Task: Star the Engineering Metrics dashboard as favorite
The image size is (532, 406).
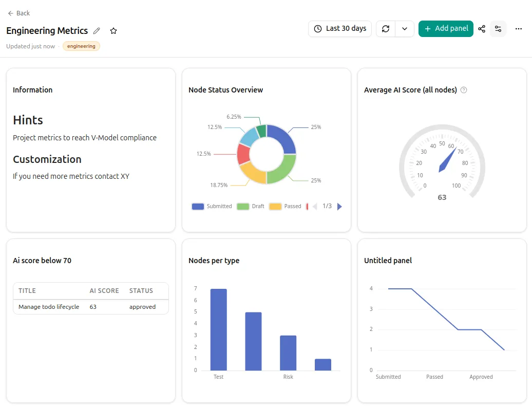Action: pos(113,31)
